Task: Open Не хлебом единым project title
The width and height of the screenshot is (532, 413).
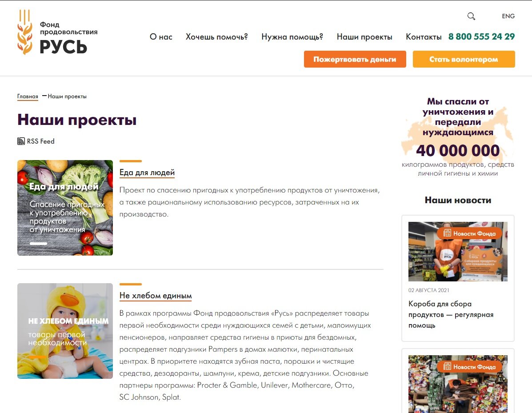Action: tap(156, 296)
